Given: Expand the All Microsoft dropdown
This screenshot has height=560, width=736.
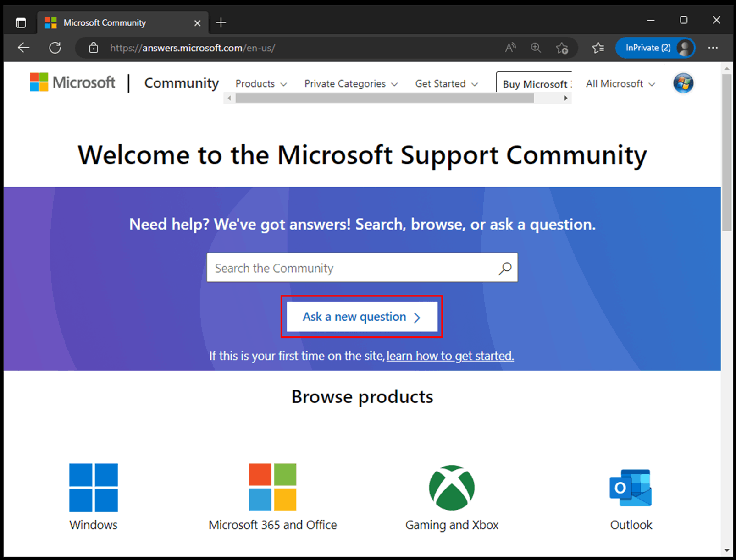Looking at the screenshot, I should (x=620, y=83).
